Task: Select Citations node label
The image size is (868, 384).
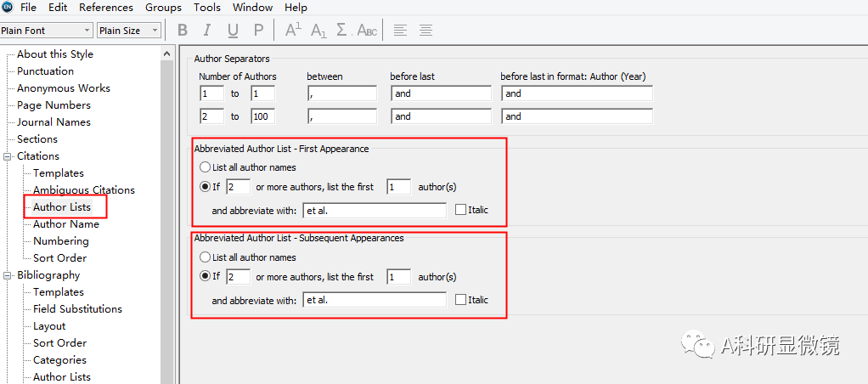Action: click(38, 156)
